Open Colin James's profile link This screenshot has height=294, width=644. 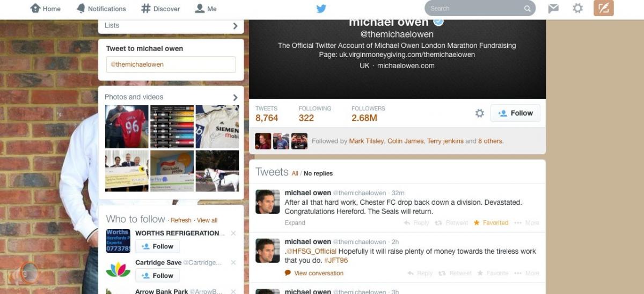(405, 141)
